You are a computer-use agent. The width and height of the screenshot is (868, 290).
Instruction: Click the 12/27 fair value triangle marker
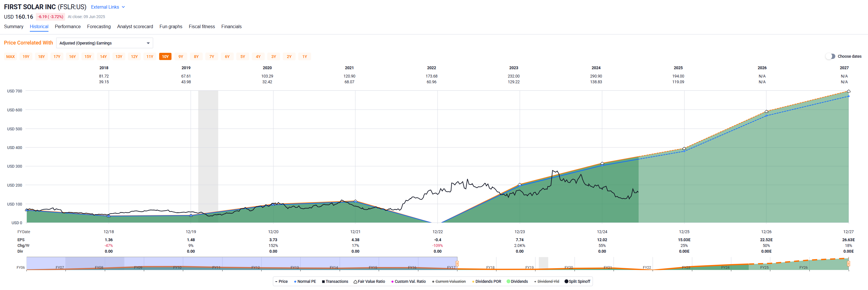[x=849, y=91]
